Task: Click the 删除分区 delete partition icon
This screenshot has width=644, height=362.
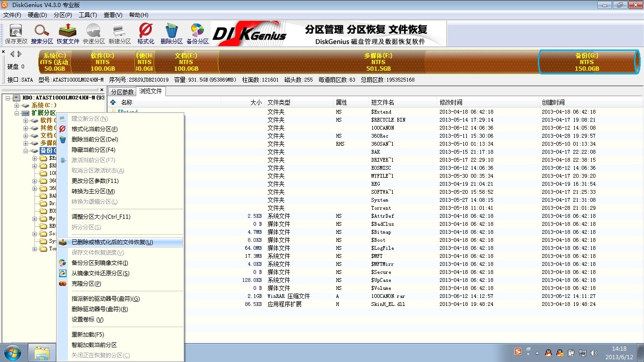Action: (172, 34)
